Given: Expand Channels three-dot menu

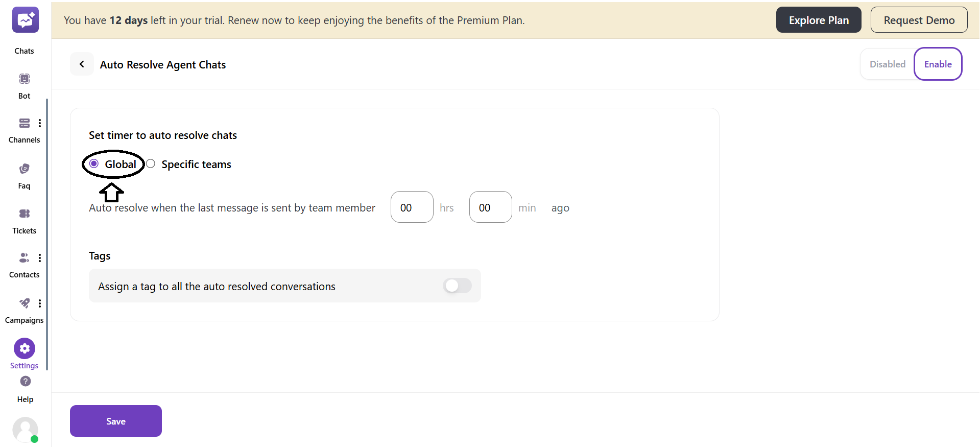Looking at the screenshot, I should click(40, 123).
